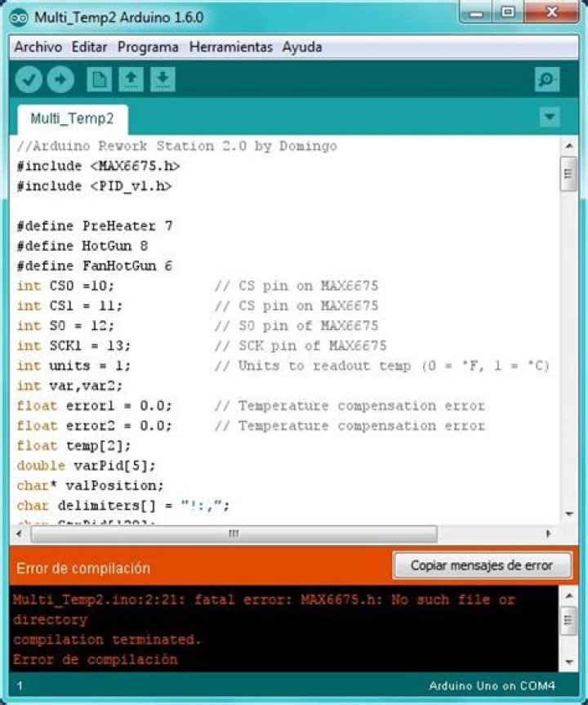The height and width of the screenshot is (705, 588).
Task: Open the Programa menu
Action: [x=148, y=47]
